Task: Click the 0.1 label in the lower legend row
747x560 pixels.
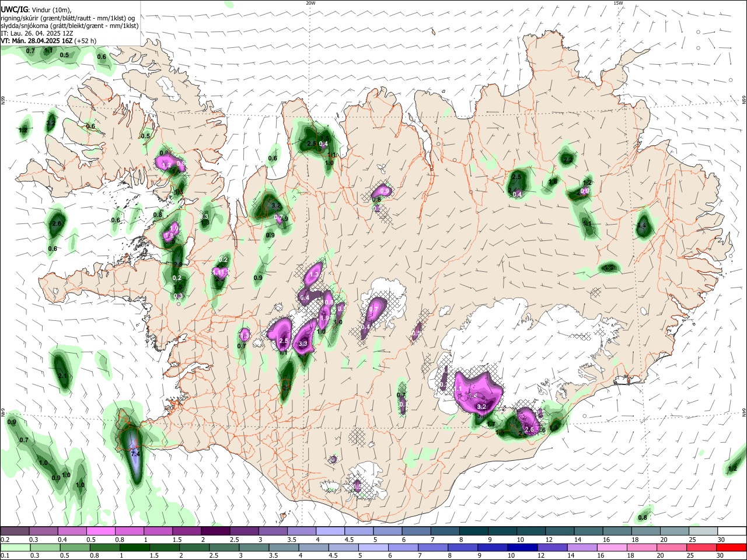Action: pos(5,556)
